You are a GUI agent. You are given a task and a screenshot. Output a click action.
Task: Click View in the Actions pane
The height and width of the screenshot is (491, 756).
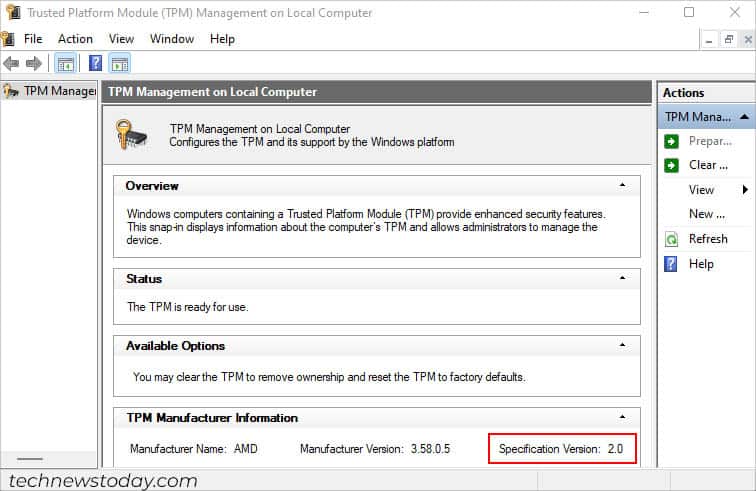pyautogui.click(x=701, y=190)
